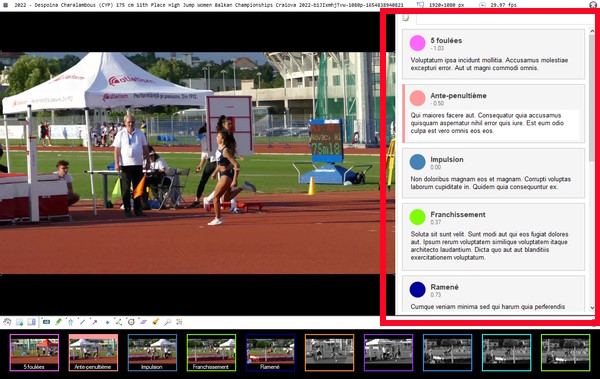Click the video file name in header
The height and width of the screenshot is (379, 600).
click(209, 5)
